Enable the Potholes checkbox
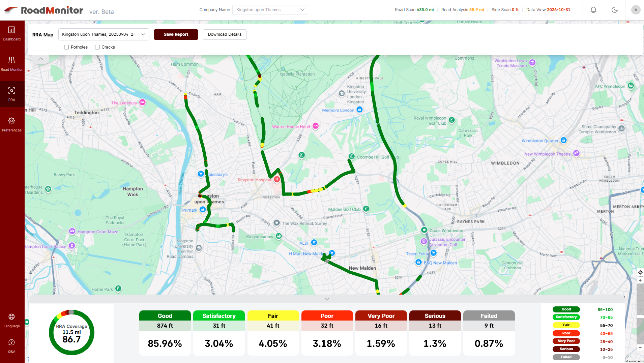 click(66, 47)
